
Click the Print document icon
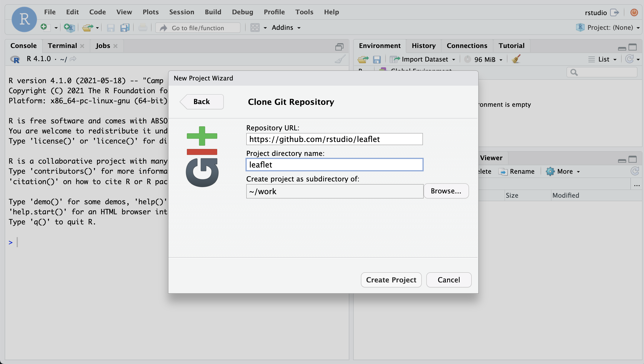click(143, 27)
